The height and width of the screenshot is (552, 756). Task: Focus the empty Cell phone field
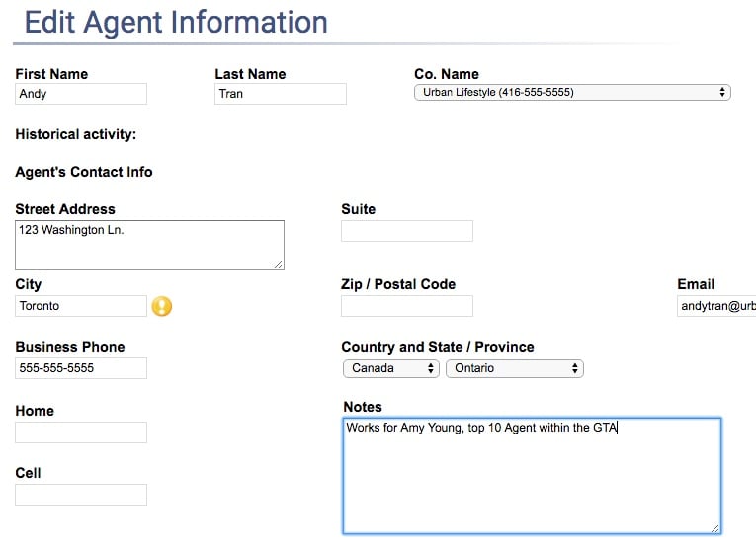point(81,495)
